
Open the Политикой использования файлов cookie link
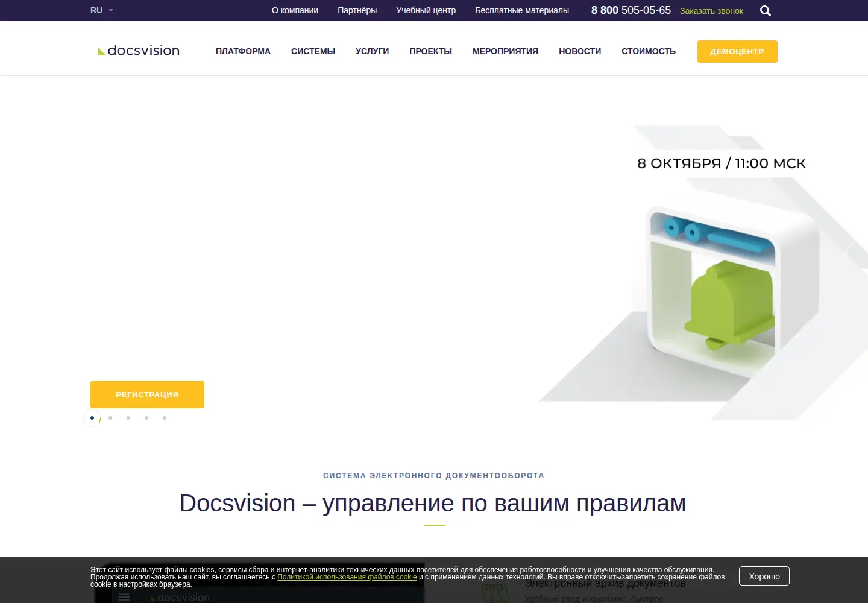pyautogui.click(x=347, y=577)
